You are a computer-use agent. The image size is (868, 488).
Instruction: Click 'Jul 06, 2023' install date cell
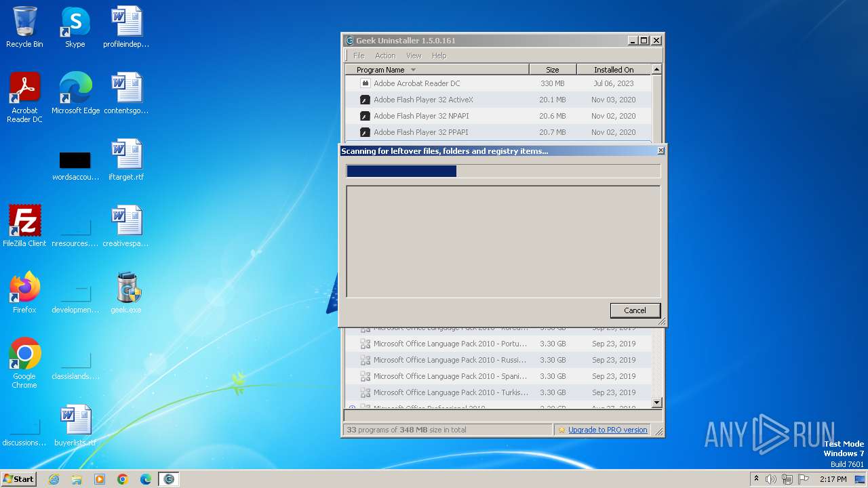[613, 83]
